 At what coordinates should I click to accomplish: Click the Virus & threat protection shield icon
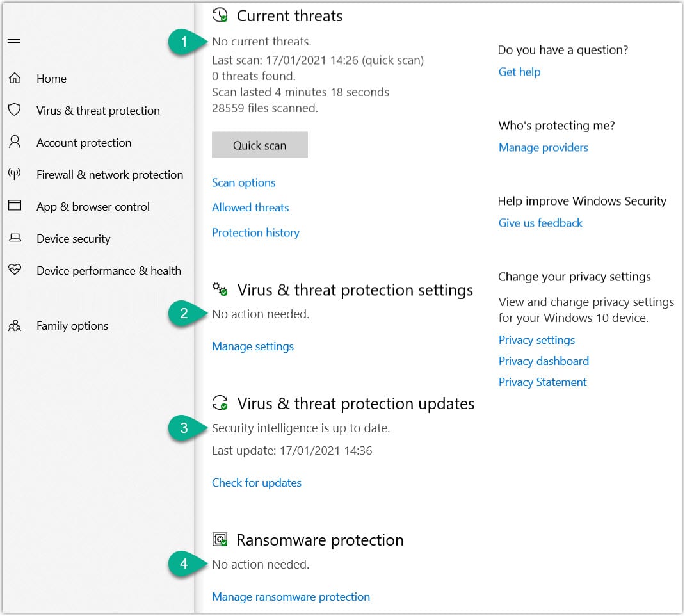(x=15, y=110)
